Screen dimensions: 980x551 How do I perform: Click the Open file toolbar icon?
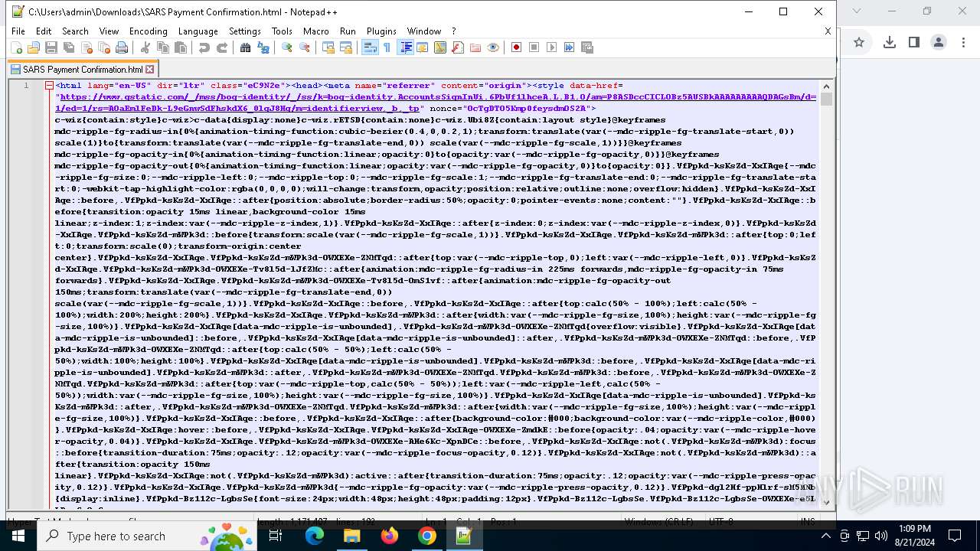tap(33, 47)
